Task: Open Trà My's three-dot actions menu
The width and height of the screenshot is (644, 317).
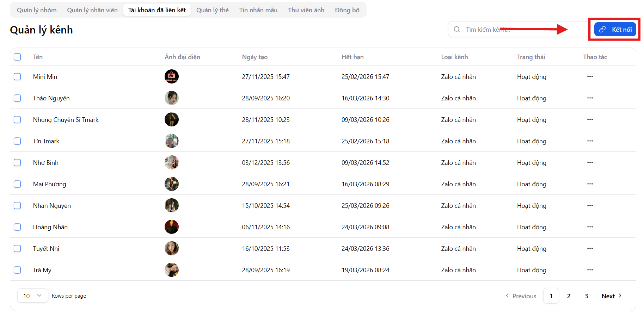Action: click(590, 270)
